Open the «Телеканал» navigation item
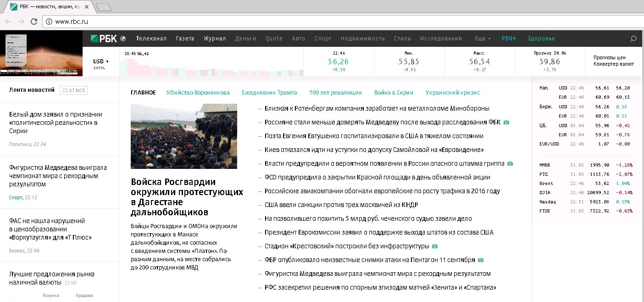The height and width of the screenshot is (302, 644). point(151,39)
